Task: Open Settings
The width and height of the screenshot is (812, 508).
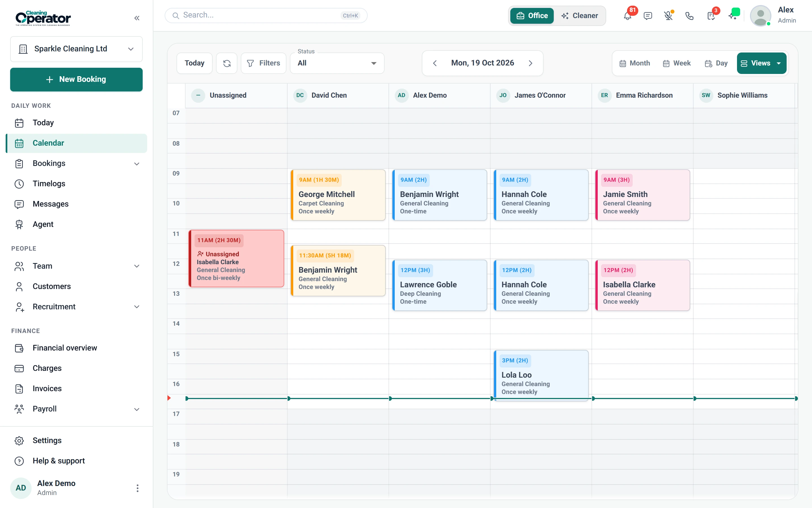Action: click(x=76, y=441)
